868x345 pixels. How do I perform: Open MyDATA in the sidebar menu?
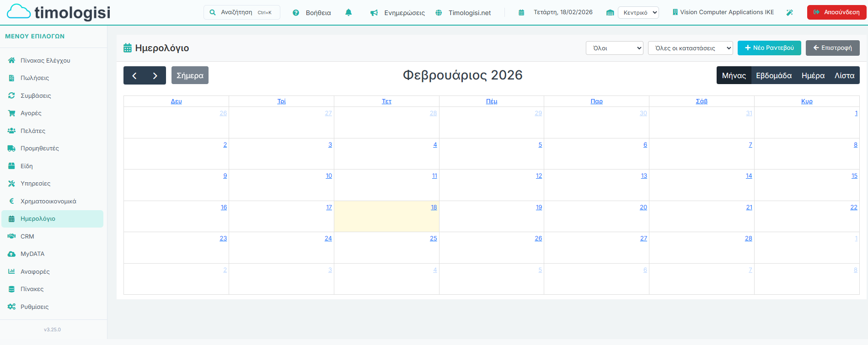[32, 254]
